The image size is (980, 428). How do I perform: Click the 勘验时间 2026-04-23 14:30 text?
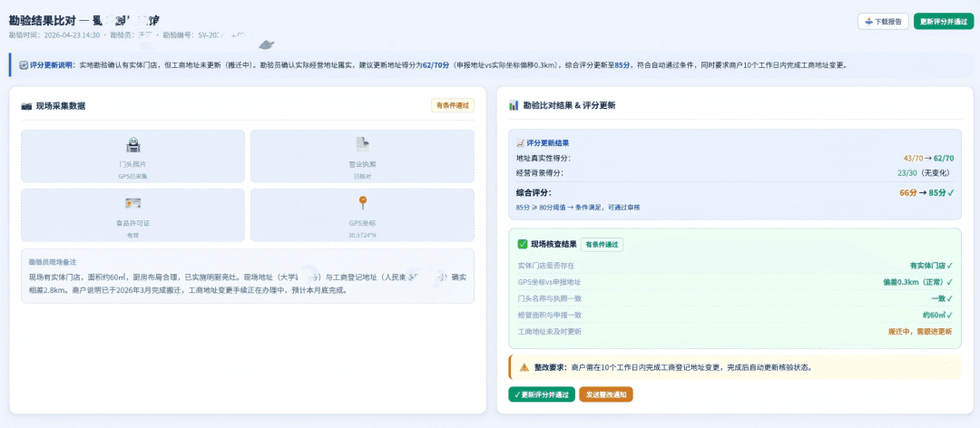coord(54,35)
